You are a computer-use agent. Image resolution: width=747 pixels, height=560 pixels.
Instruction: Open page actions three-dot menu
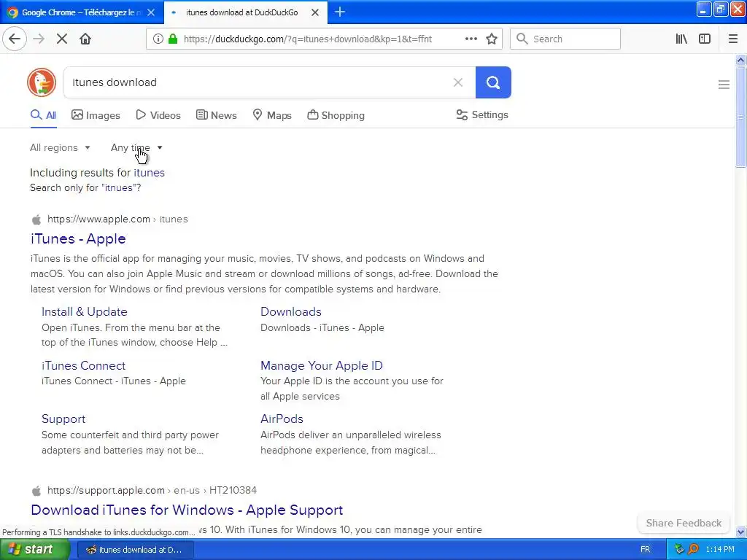(471, 39)
